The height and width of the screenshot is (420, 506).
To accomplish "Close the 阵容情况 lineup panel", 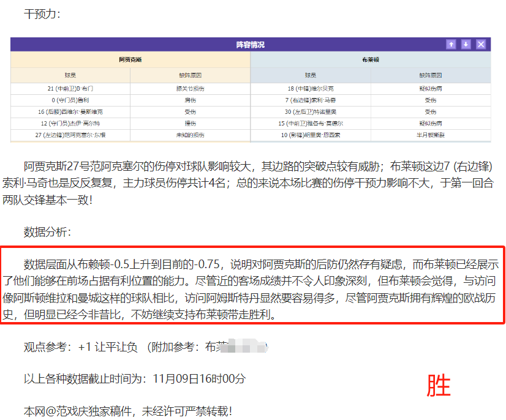I will 481,45.
